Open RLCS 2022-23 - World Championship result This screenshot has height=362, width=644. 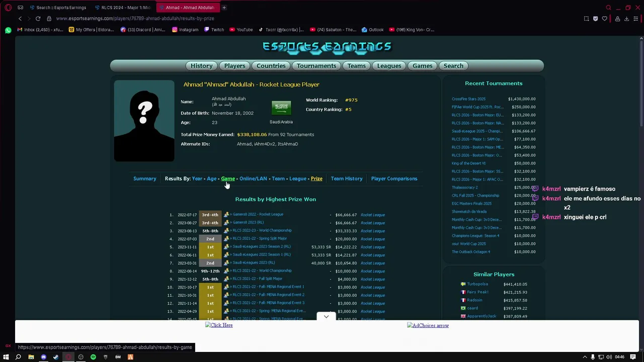262,231
